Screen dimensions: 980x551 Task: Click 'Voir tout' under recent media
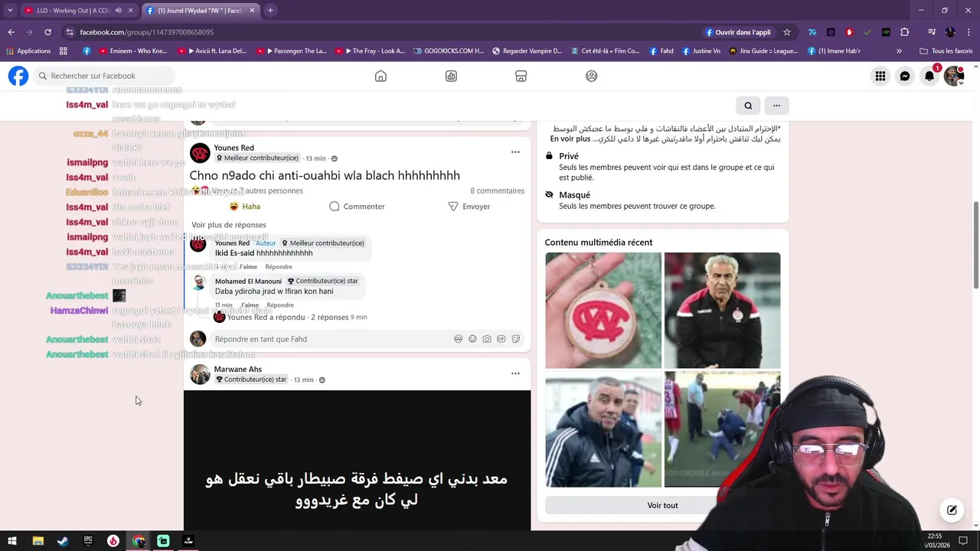click(663, 505)
